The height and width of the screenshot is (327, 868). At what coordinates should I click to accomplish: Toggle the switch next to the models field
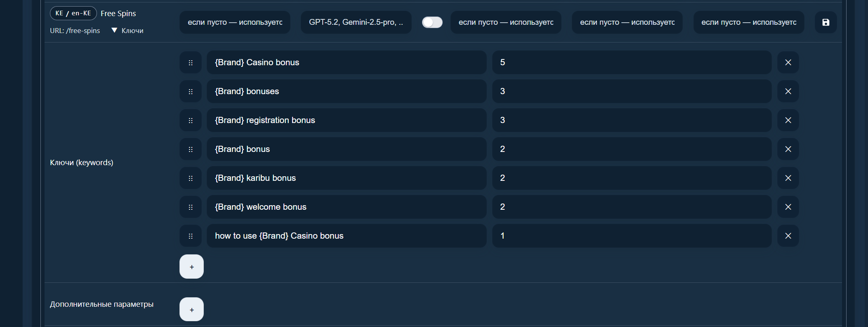point(432,22)
